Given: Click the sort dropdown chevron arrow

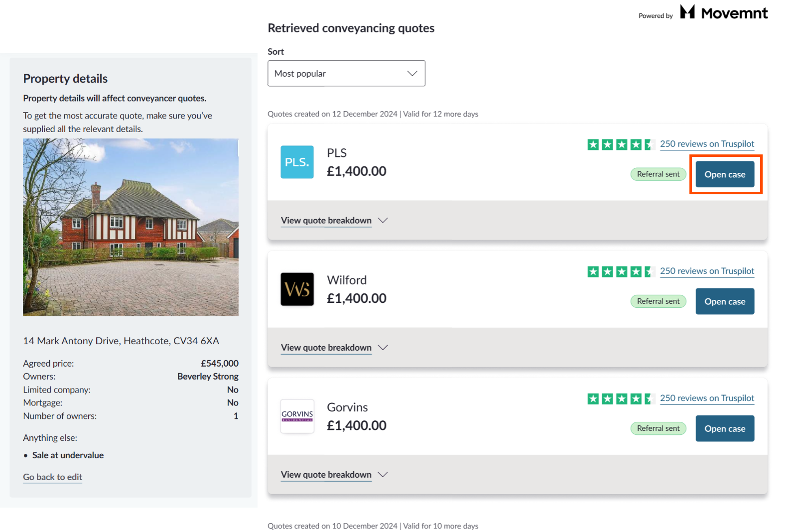Looking at the screenshot, I should click(x=412, y=73).
